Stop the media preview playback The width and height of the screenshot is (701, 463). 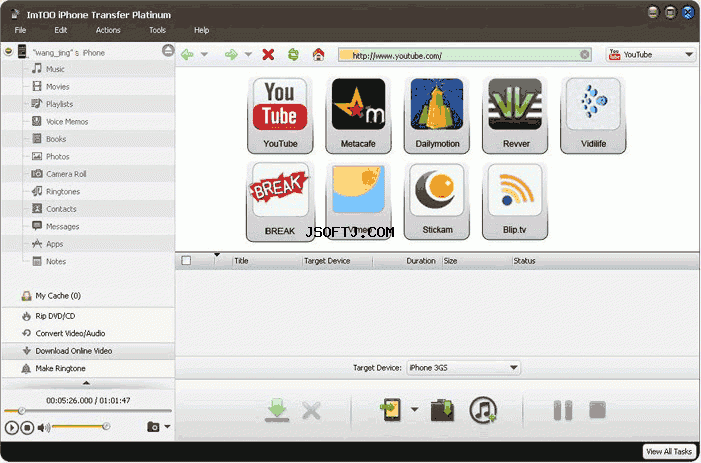click(27, 428)
